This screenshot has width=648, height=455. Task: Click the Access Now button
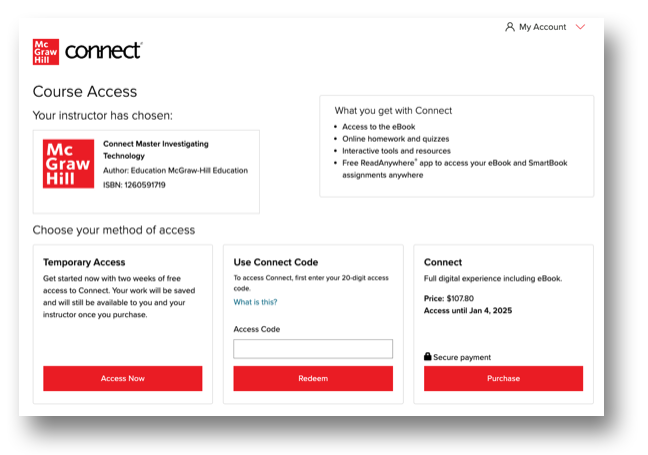pos(122,379)
